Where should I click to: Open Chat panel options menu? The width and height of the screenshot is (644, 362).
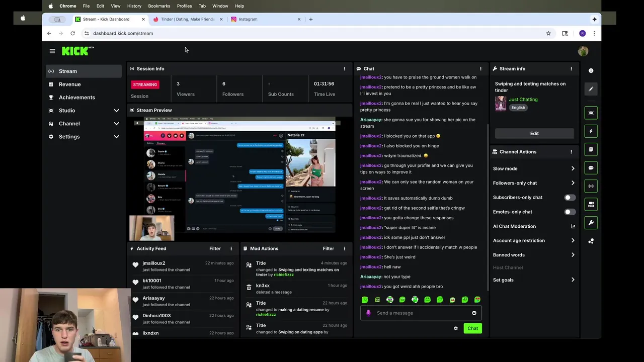pyautogui.click(x=480, y=69)
